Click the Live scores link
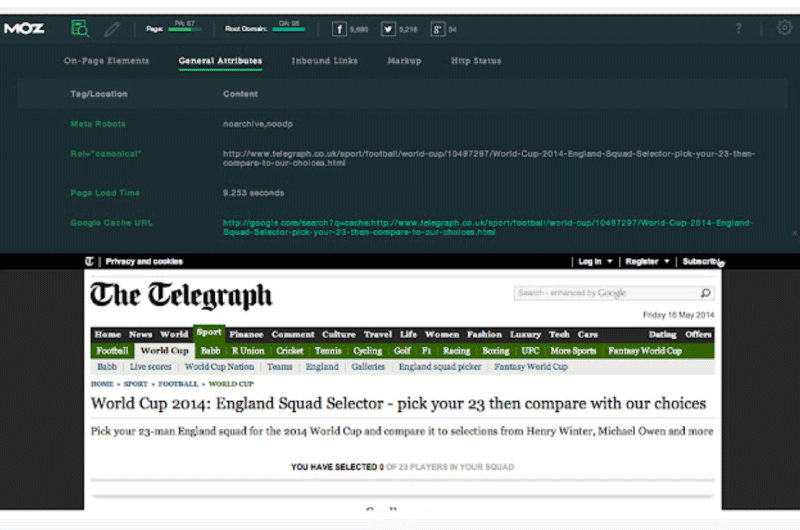Viewport: 800px width, 530px height. 151,367
